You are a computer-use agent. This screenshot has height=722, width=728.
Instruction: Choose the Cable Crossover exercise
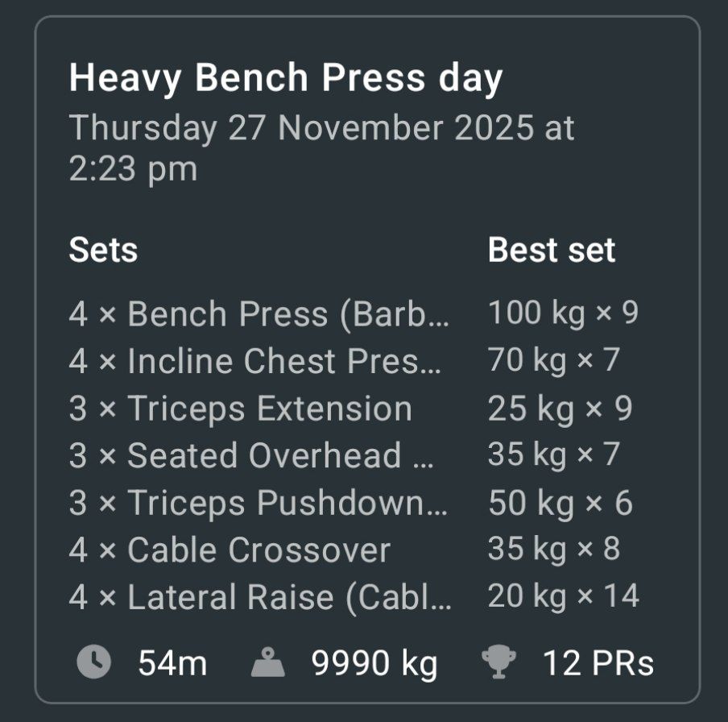click(230, 551)
